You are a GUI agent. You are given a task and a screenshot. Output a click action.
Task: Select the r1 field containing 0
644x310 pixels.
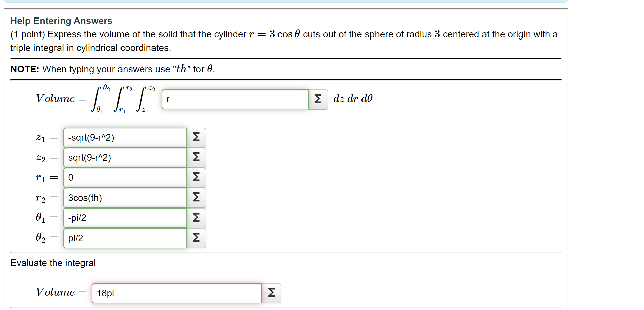(125, 177)
